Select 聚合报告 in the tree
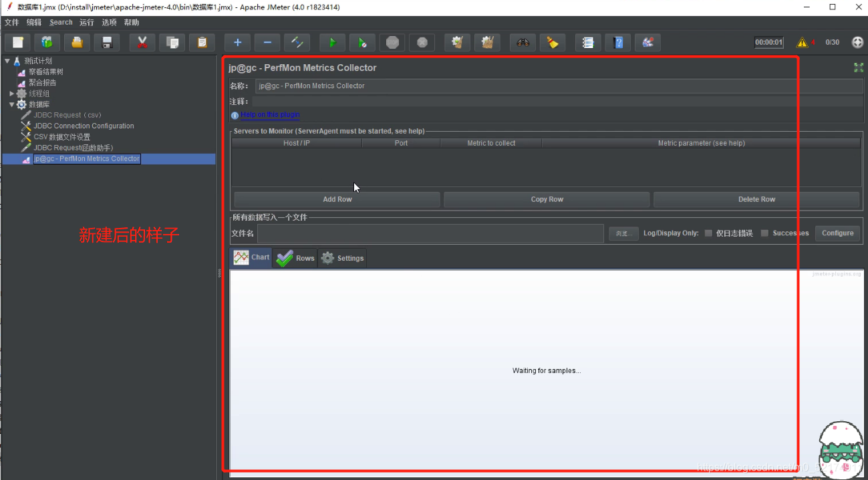Screen dimensions: 868x480 [x=42, y=83]
